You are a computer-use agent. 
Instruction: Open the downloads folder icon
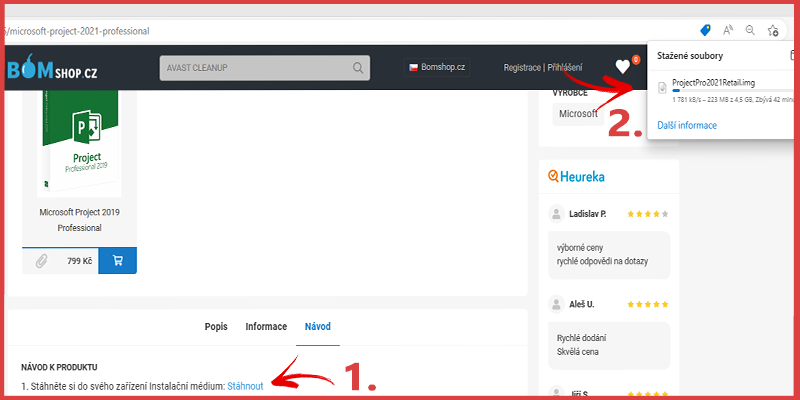(x=792, y=55)
